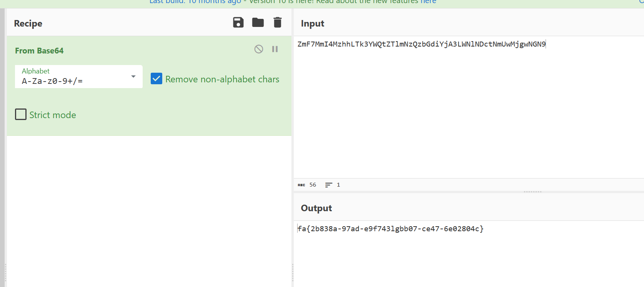The width and height of the screenshot is (644, 287).
Task: Enable the Strict mode checkbox
Action: 21,115
